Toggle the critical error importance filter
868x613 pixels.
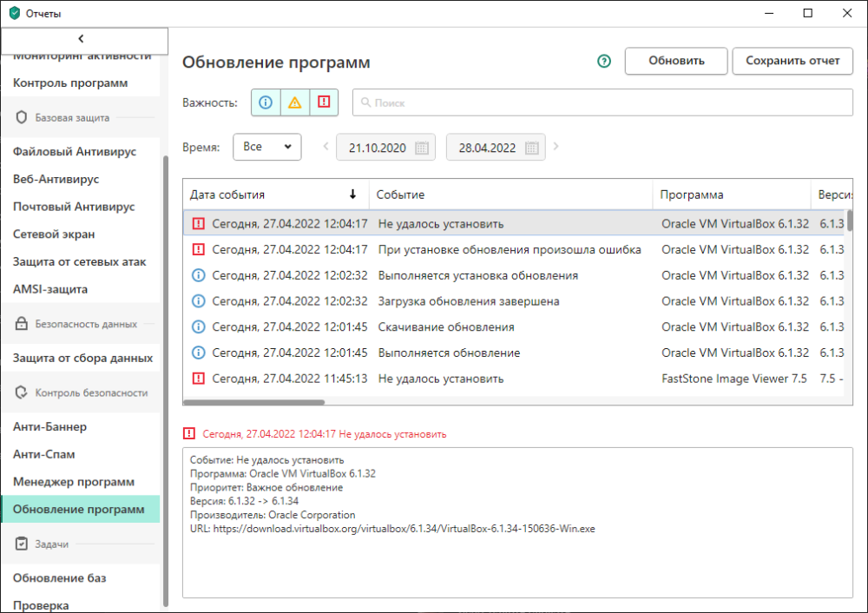[x=324, y=102]
